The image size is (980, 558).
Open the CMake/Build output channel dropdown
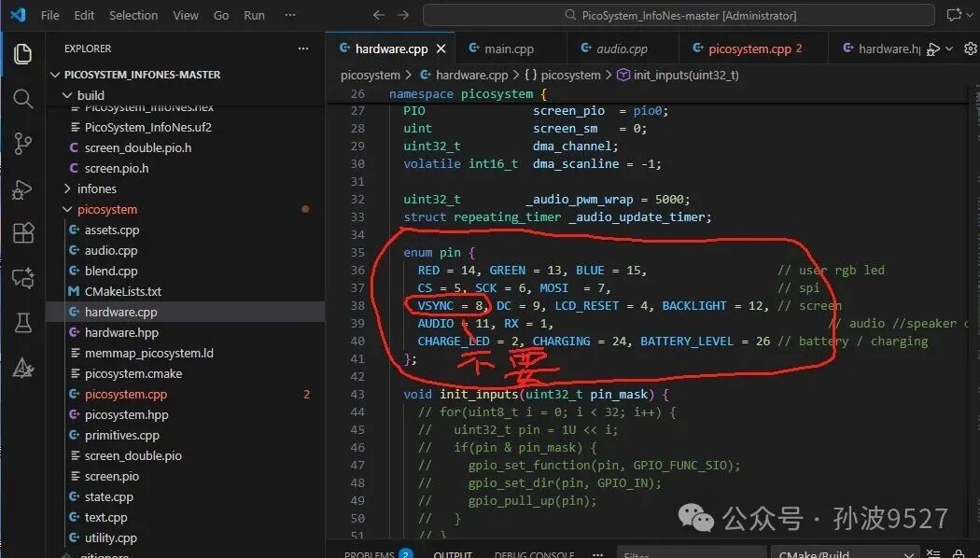click(x=847, y=553)
